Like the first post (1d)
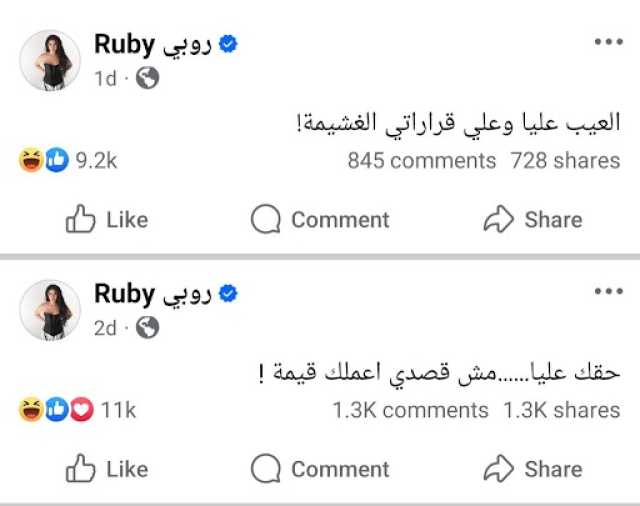The height and width of the screenshot is (506, 640). coord(106,220)
